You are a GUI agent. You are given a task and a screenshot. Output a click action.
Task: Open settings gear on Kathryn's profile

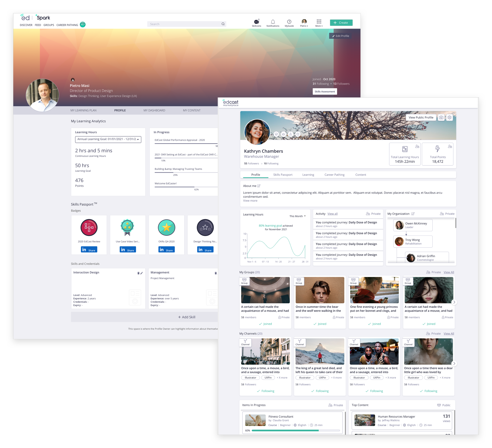(449, 118)
